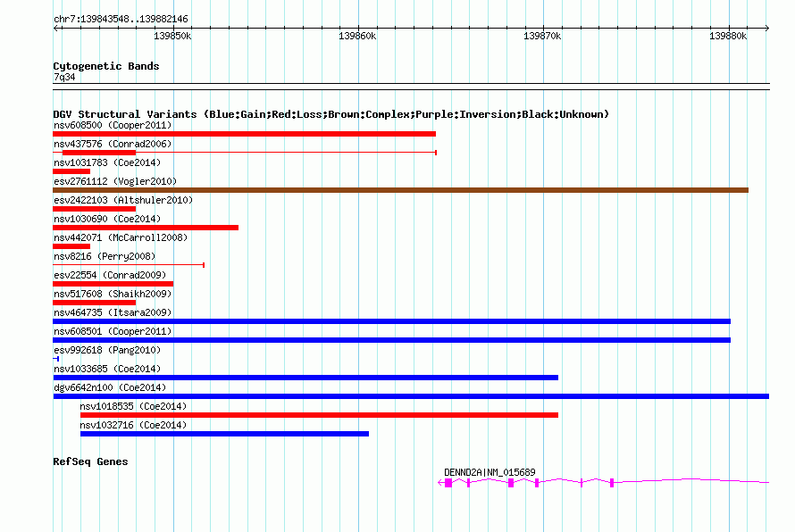Click the 139880k ruler label
Image resolution: width=795 pixels, height=532 pixels.
click(728, 36)
